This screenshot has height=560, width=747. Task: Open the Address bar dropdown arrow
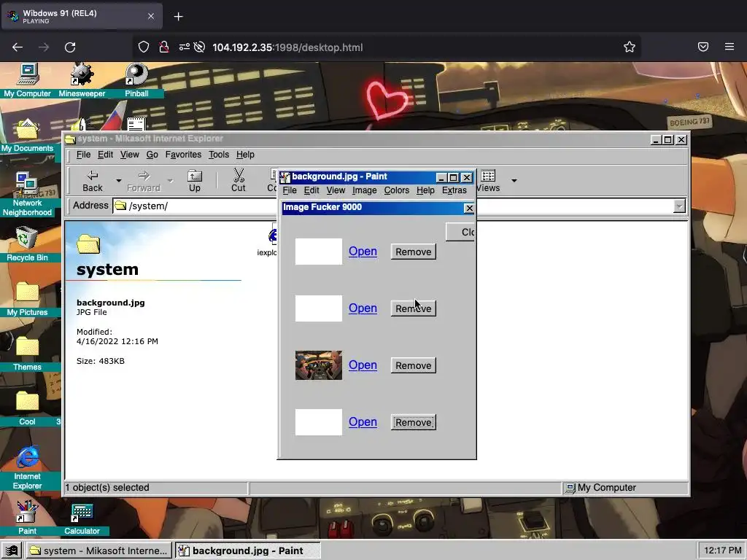click(x=679, y=206)
